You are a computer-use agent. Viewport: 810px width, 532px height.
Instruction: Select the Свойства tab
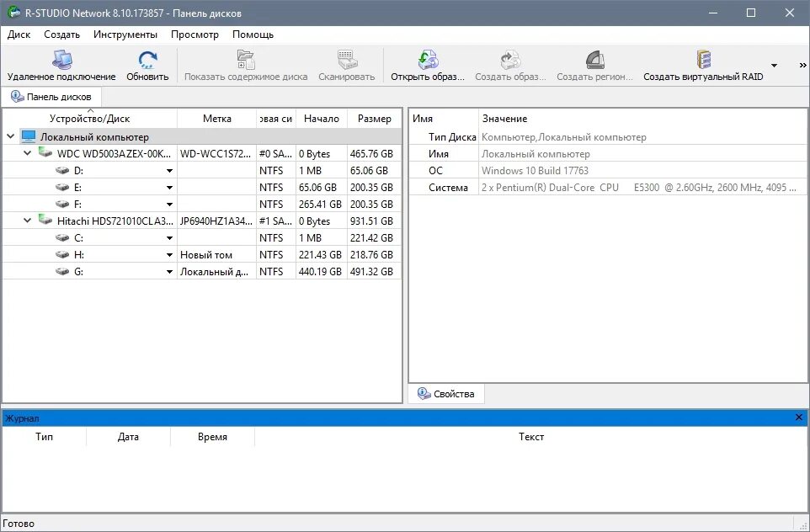[446, 394]
